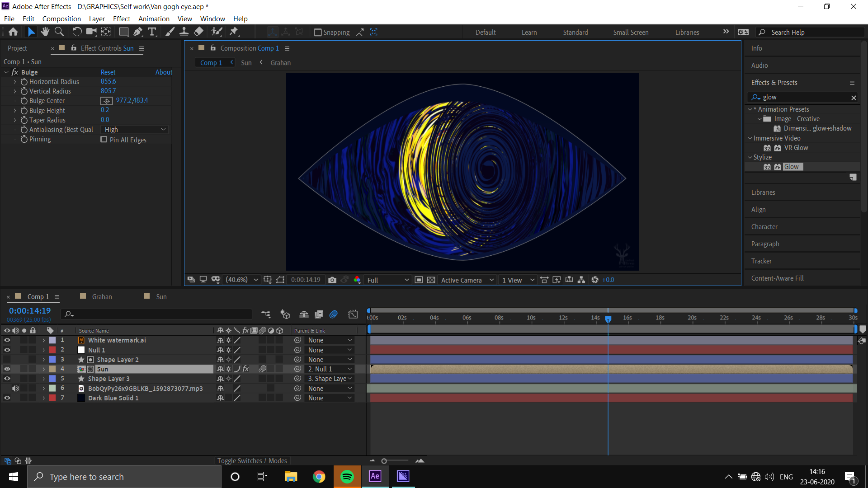This screenshot has width=868, height=488.
Task: Open the Composition menu
Action: click(x=61, y=19)
